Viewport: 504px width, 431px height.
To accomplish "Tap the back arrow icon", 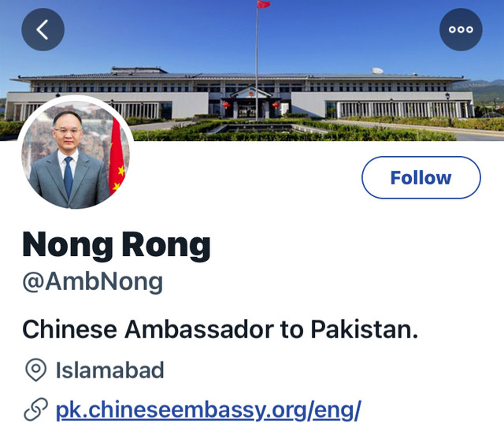I will [x=43, y=30].
